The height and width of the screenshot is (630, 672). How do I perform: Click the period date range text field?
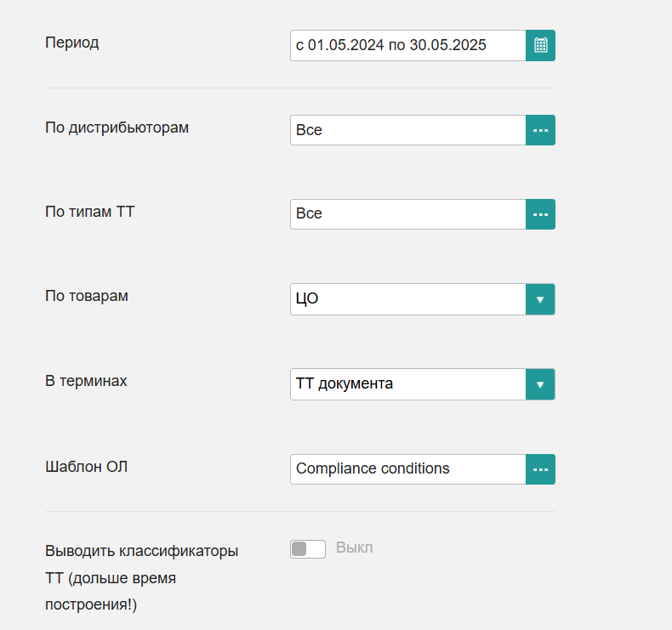408,45
